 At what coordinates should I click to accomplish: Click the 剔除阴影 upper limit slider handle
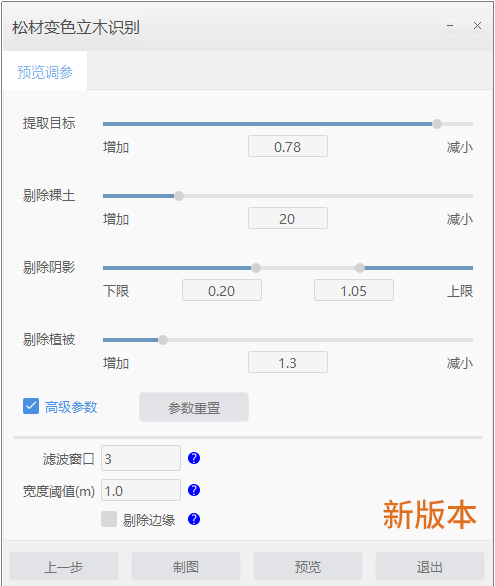click(x=360, y=268)
